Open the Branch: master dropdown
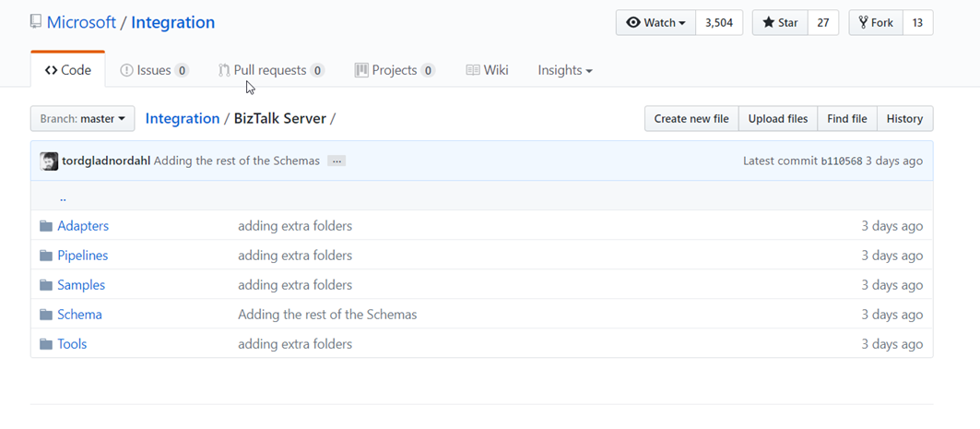The width and height of the screenshot is (980, 429). [83, 119]
